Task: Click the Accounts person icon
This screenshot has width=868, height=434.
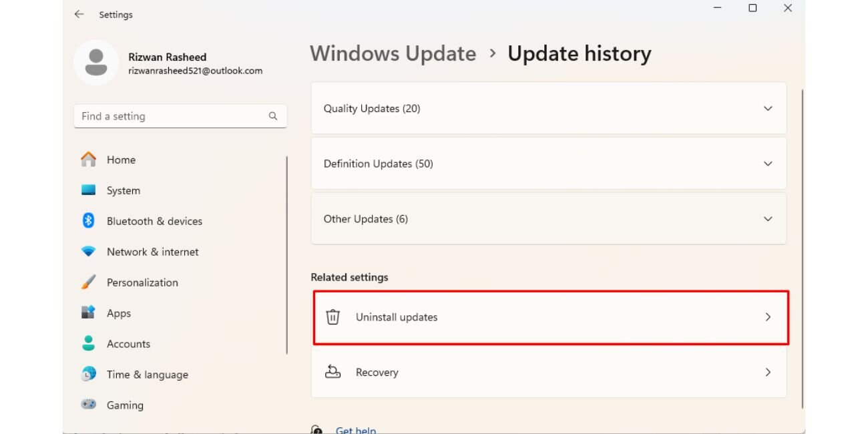Action: pos(88,344)
